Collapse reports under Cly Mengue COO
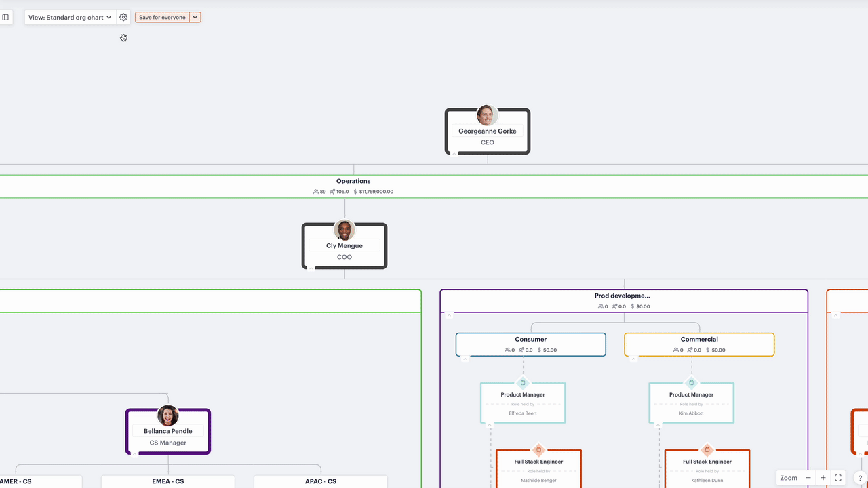Image resolution: width=868 pixels, height=488 pixels. click(x=311, y=268)
